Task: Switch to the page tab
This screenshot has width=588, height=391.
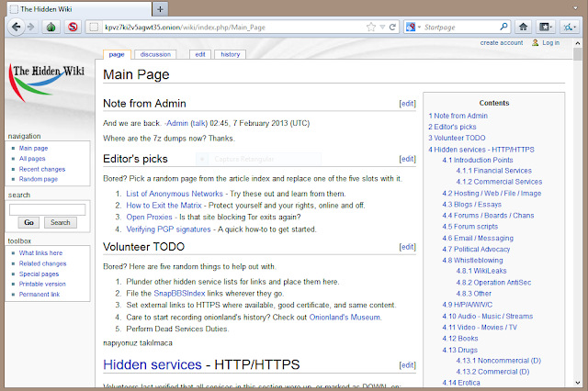Action: coord(117,55)
